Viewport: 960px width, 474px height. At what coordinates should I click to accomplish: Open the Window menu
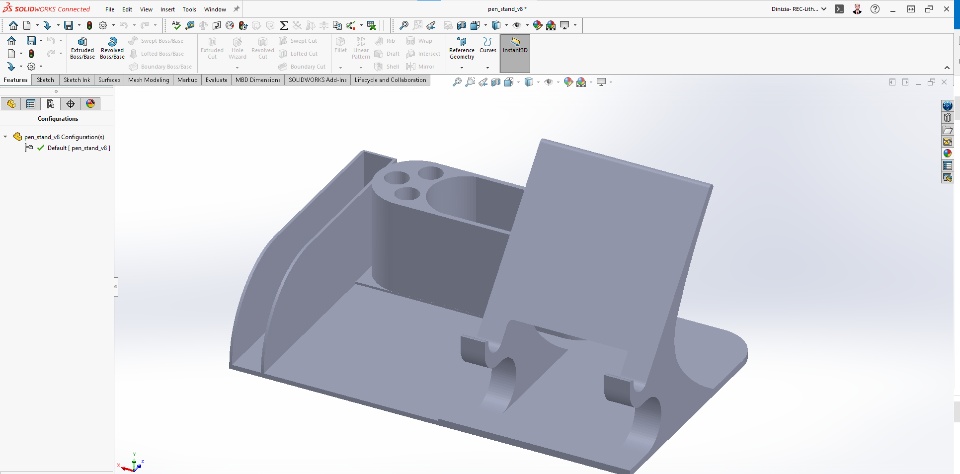(215, 9)
